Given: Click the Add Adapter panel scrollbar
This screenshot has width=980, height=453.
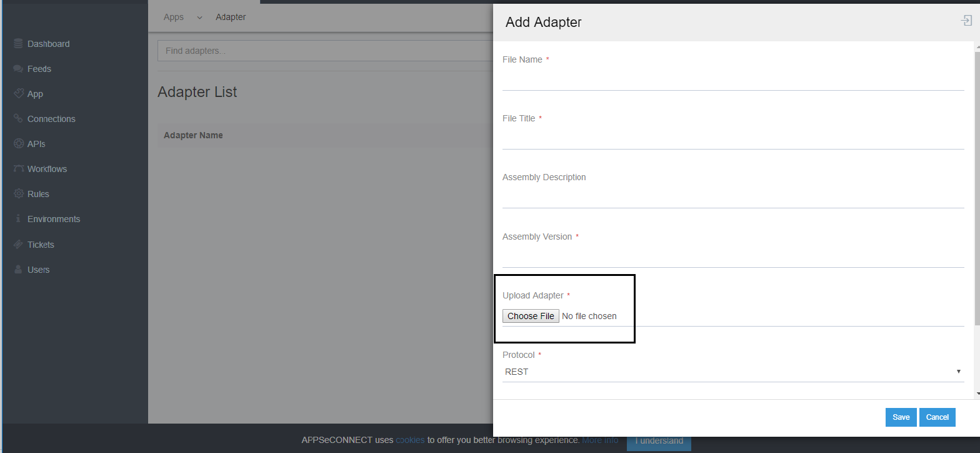Looking at the screenshot, I should [977, 188].
